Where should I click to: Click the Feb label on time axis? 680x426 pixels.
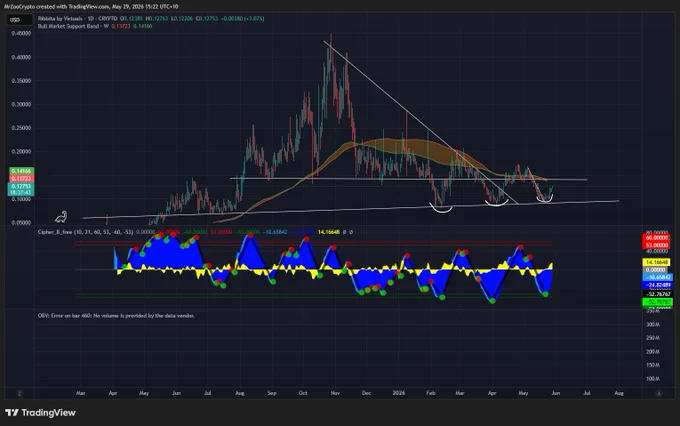click(x=431, y=393)
